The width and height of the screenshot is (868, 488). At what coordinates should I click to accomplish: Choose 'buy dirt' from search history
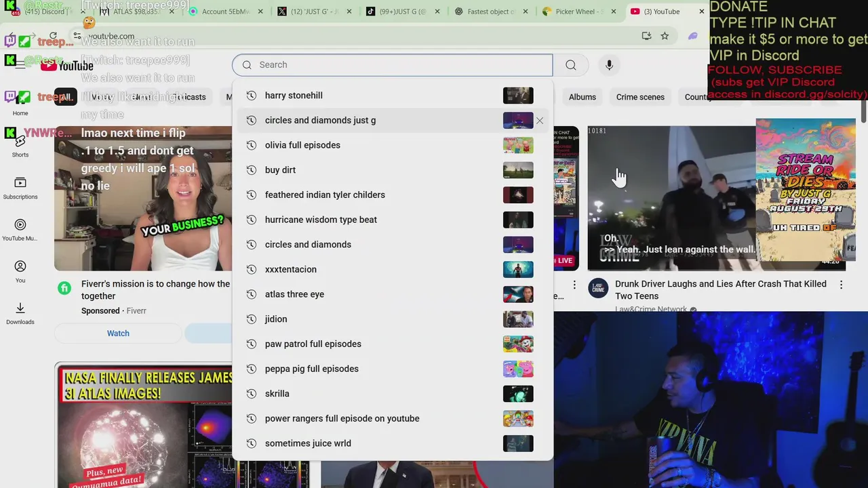392,170
